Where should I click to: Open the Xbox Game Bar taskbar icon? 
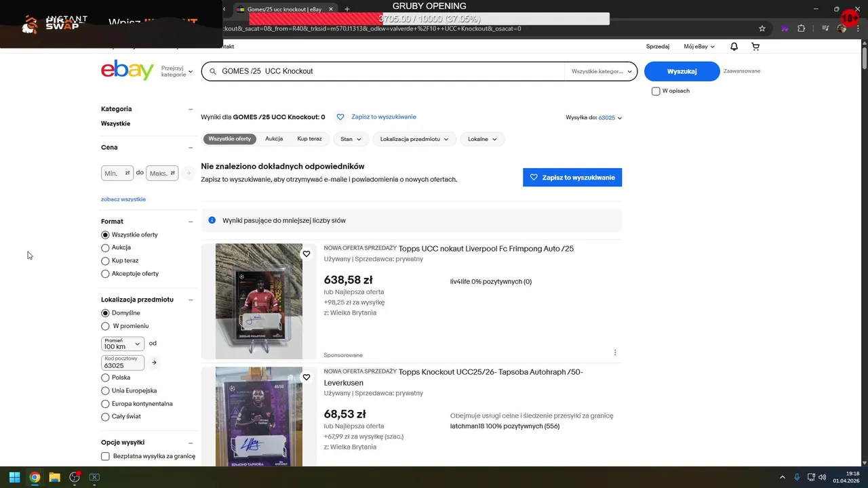pos(94,477)
